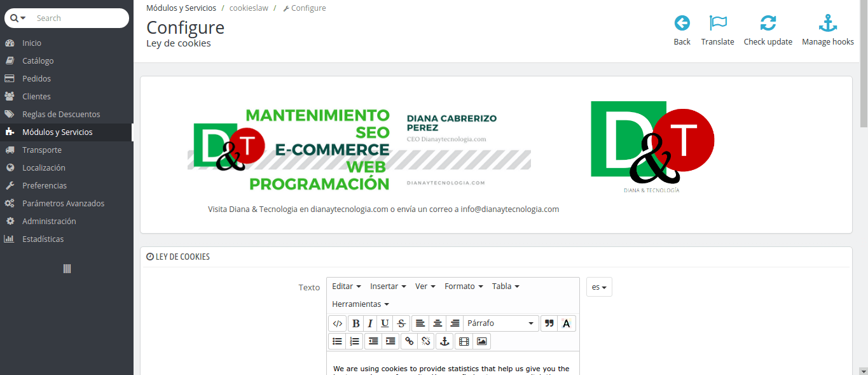
Task: Insert a bulleted list
Action: (338, 341)
